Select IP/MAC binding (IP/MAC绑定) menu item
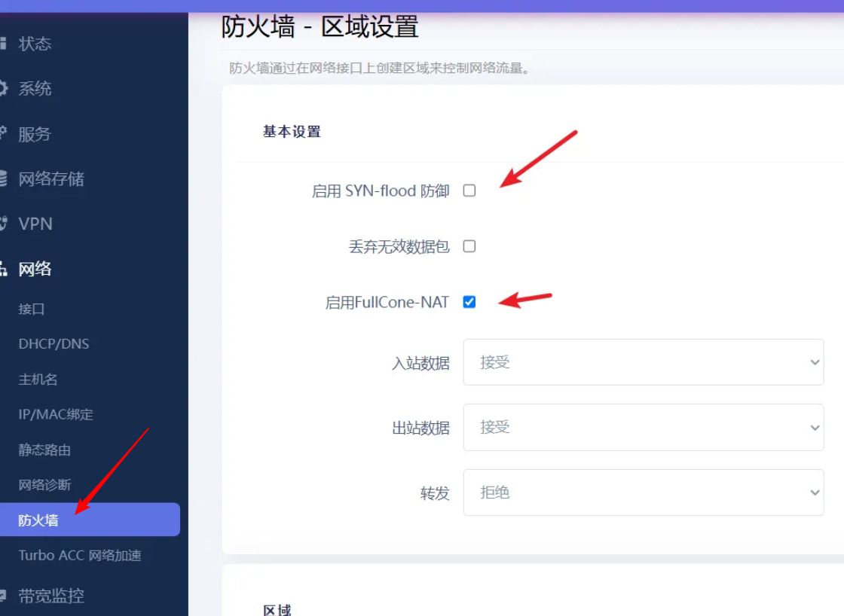Image resolution: width=844 pixels, height=616 pixels. 56,414
